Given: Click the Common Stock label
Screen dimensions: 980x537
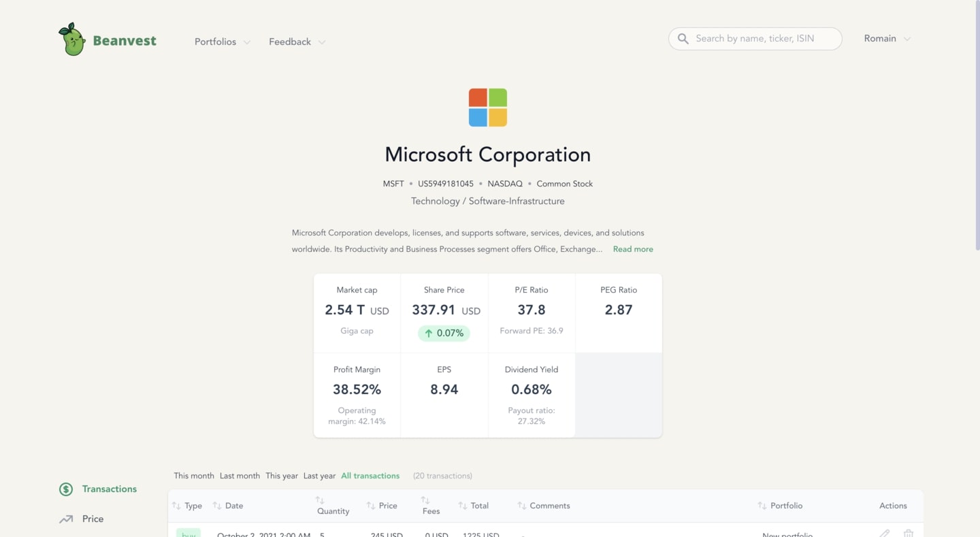Looking at the screenshot, I should click(565, 184).
